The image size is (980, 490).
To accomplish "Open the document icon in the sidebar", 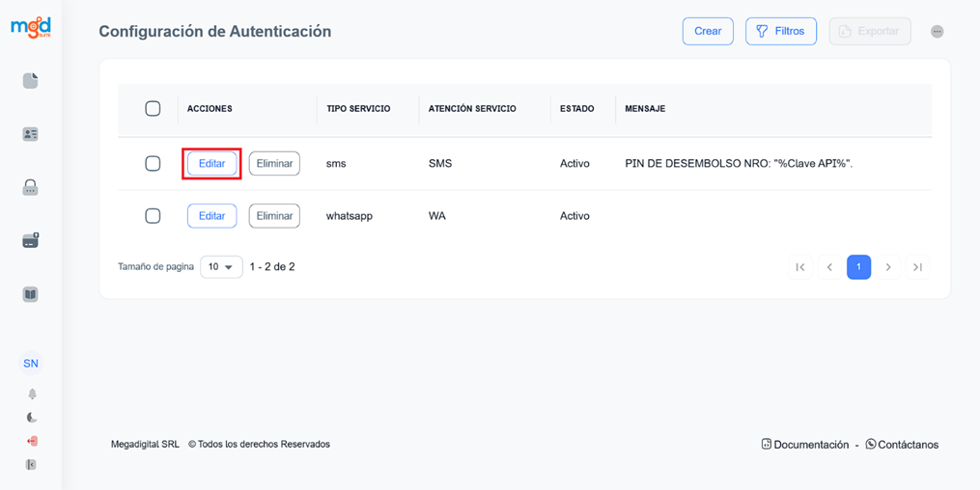I will pyautogui.click(x=30, y=81).
